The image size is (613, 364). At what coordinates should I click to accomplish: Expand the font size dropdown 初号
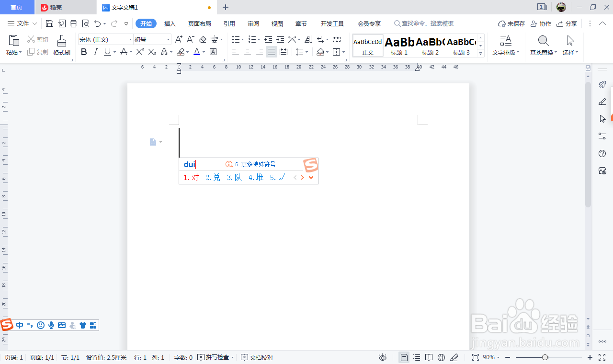(152, 39)
